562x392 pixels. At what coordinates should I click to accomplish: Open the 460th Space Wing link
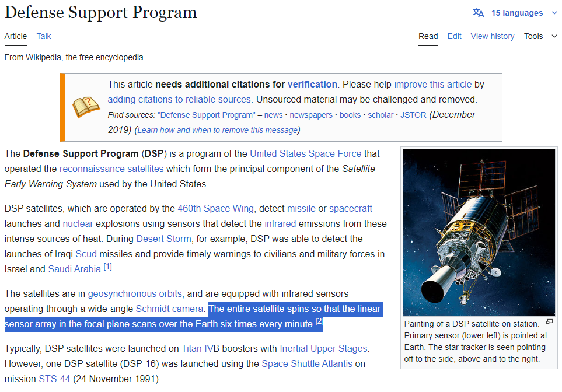(216, 208)
